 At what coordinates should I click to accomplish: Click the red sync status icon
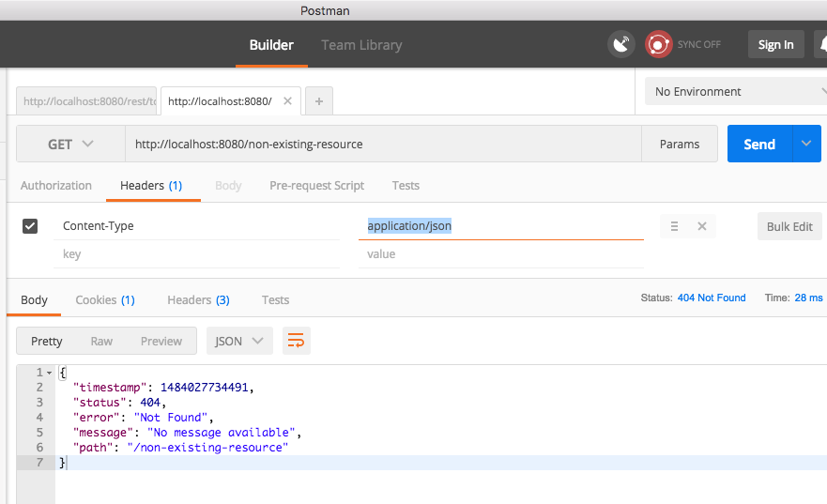(658, 44)
